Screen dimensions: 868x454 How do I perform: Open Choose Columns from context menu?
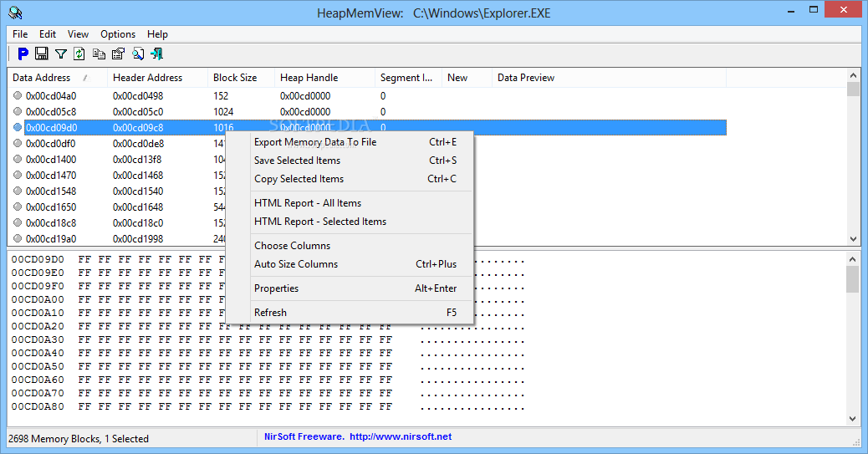tap(350, 246)
